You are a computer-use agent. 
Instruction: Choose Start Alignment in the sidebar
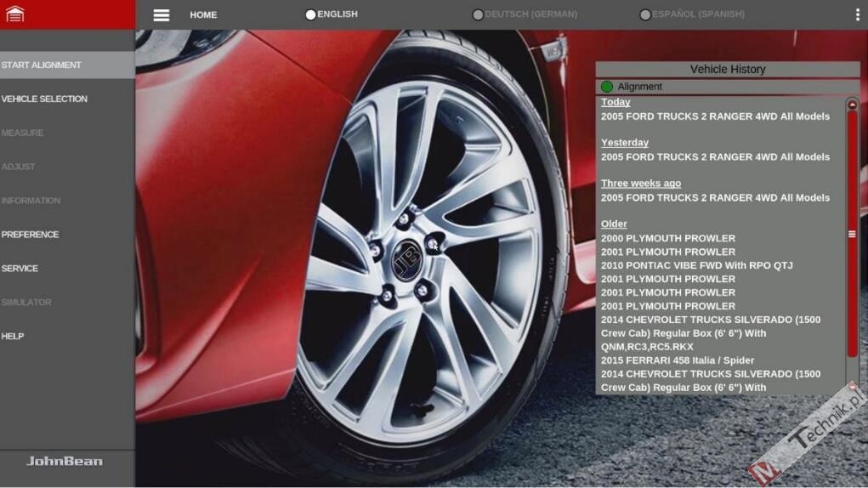[67, 65]
